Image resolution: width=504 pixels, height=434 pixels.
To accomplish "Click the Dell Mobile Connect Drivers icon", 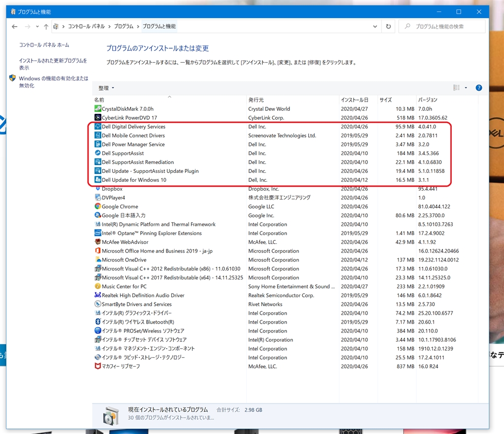I will (98, 135).
